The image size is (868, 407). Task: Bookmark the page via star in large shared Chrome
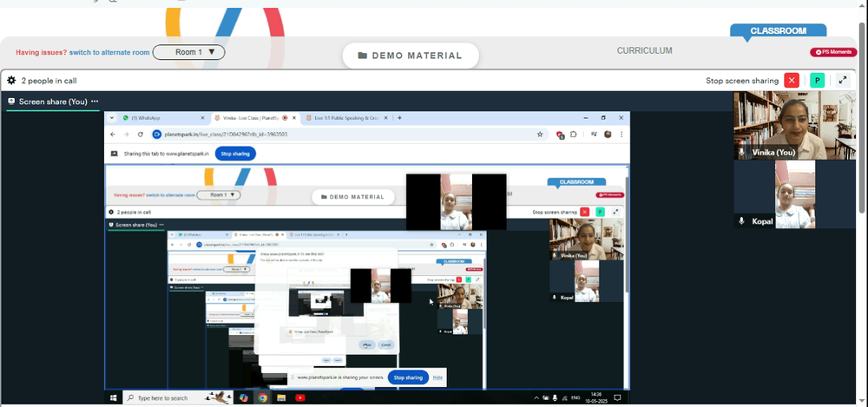[540, 134]
